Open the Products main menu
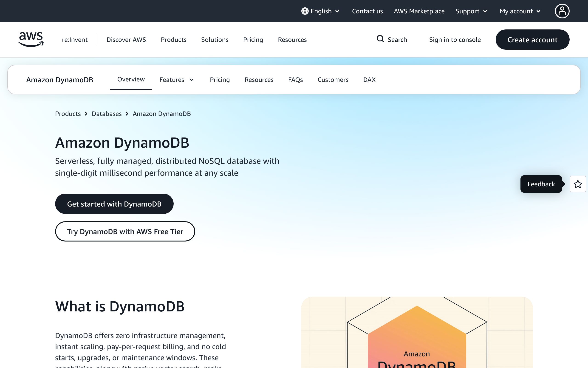The height and width of the screenshot is (368, 588). click(173, 40)
